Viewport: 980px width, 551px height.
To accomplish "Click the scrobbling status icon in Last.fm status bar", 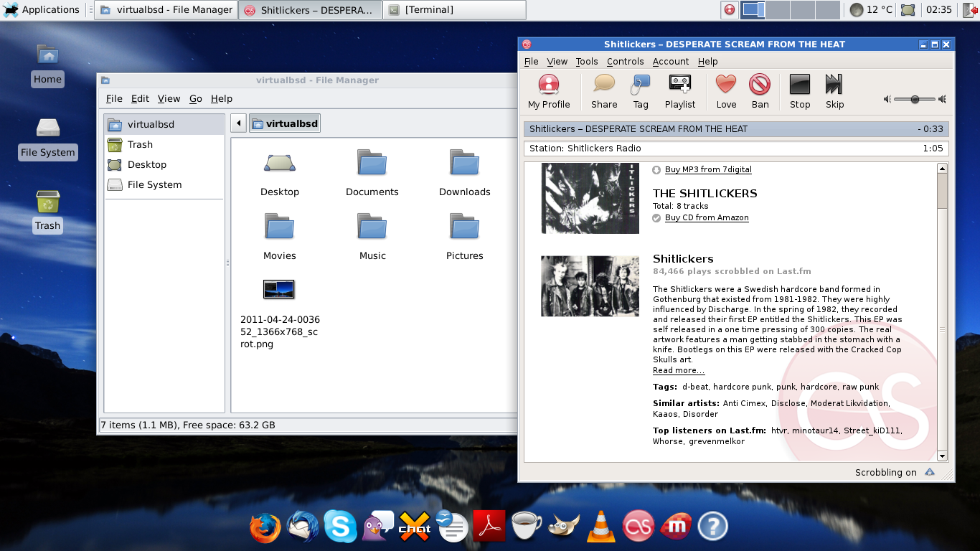I will (930, 472).
